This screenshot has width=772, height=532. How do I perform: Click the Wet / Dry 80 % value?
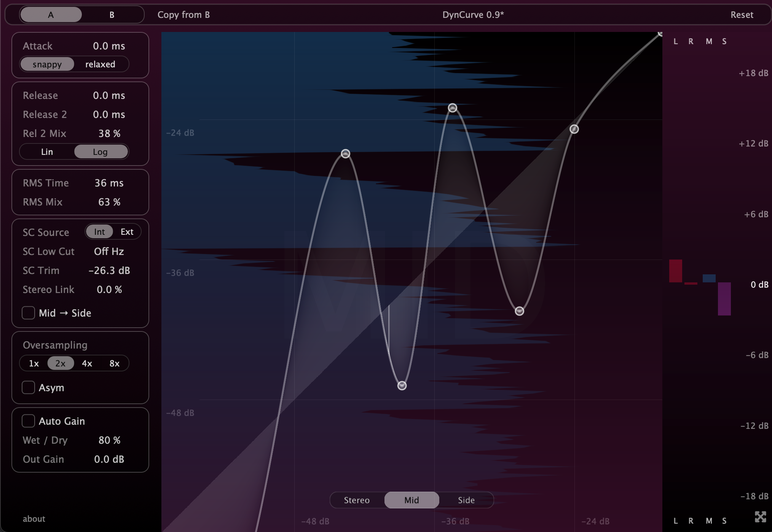pyautogui.click(x=109, y=440)
